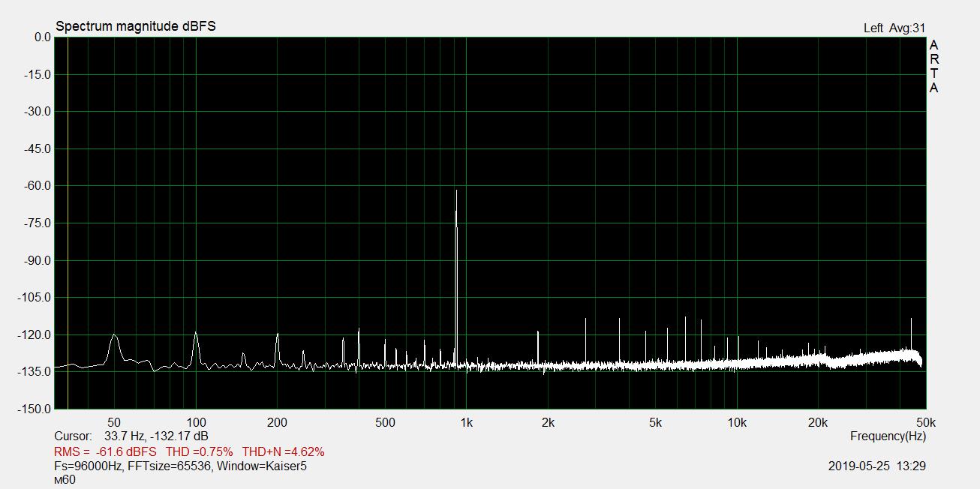
Task: Click the 100 Hz spectrum peak
Action: click(195, 348)
